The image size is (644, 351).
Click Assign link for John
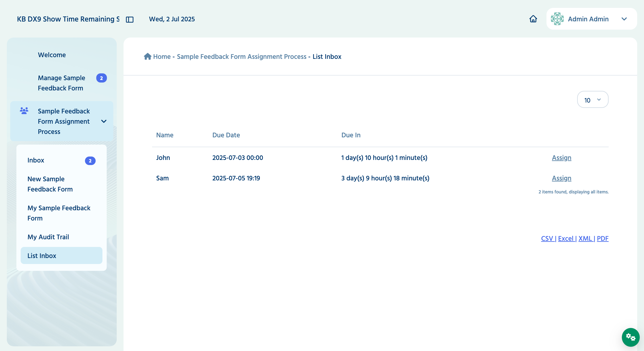[562, 158]
